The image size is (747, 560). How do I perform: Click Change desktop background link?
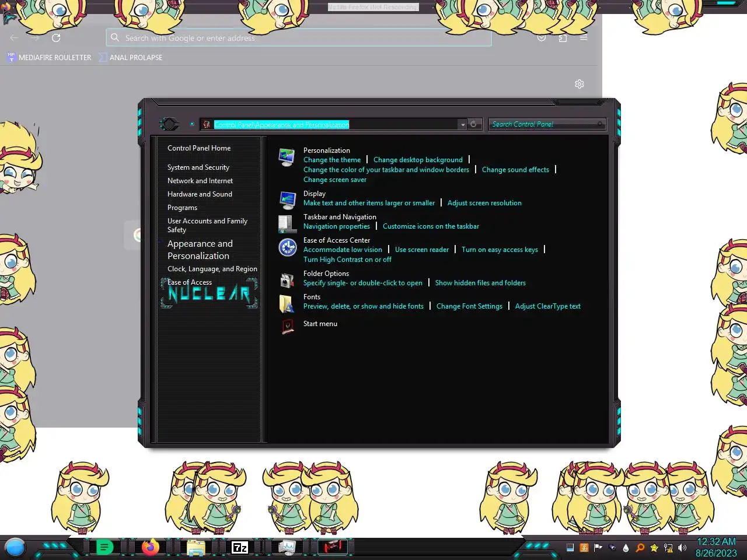pyautogui.click(x=418, y=160)
